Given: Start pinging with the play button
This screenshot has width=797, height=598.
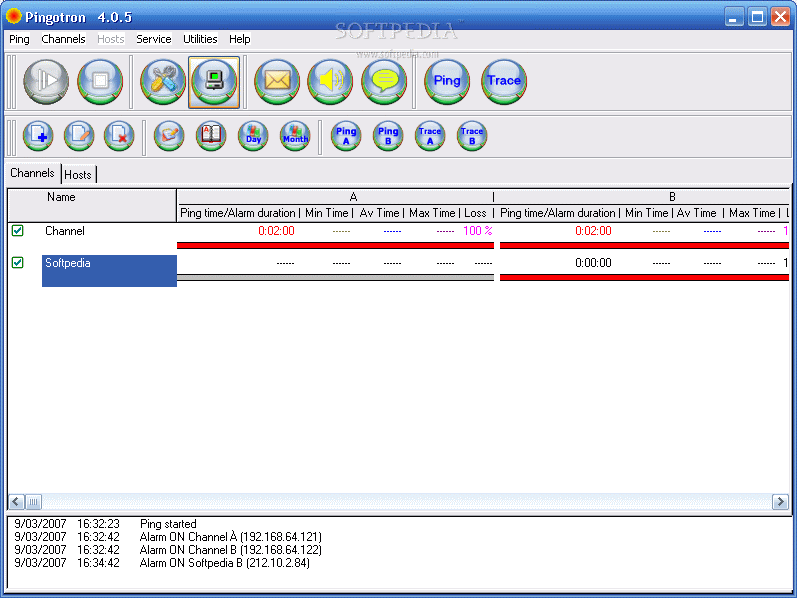Looking at the screenshot, I should [x=46, y=81].
